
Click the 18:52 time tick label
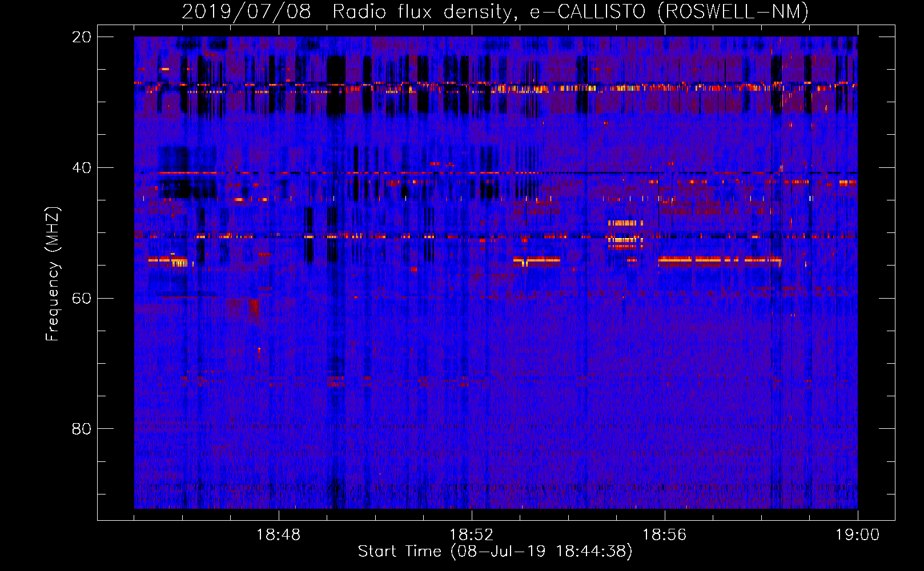pos(471,535)
